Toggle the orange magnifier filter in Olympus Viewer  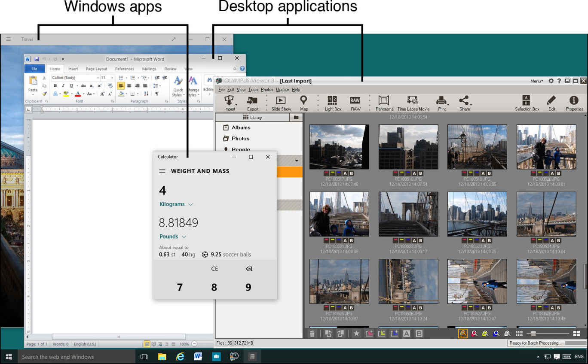462,334
